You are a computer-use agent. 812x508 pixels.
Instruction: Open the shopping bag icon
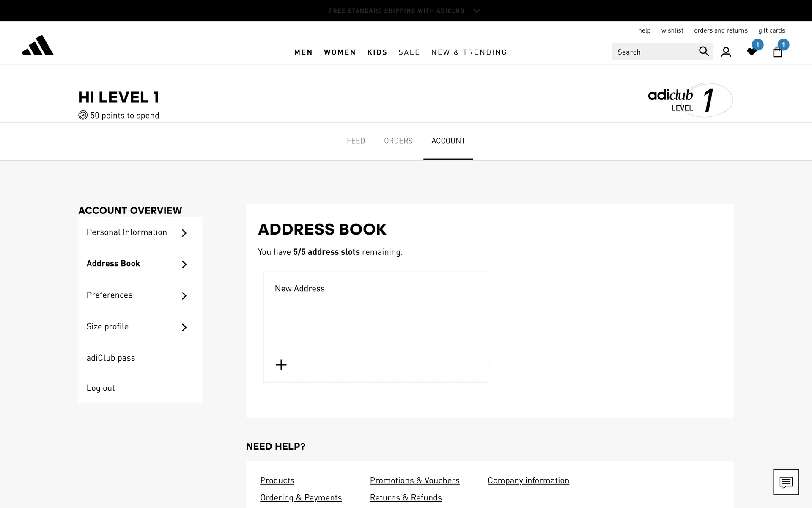(x=777, y=52)
